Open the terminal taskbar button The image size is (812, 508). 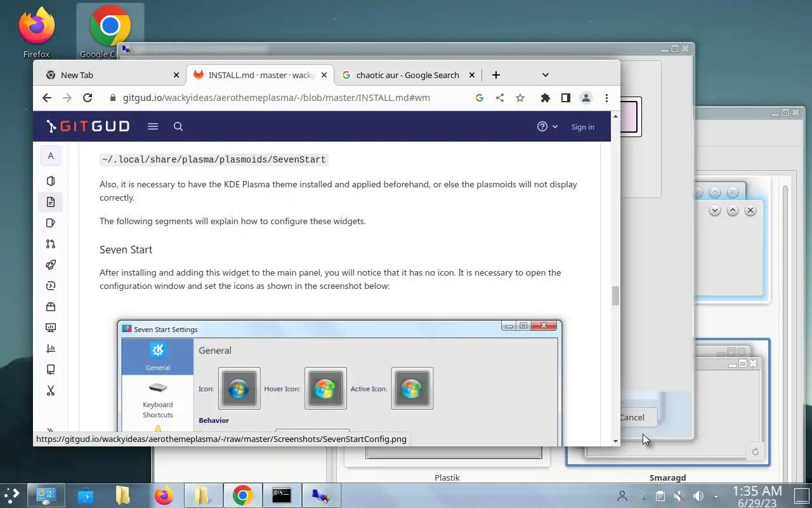coord(282,495)
